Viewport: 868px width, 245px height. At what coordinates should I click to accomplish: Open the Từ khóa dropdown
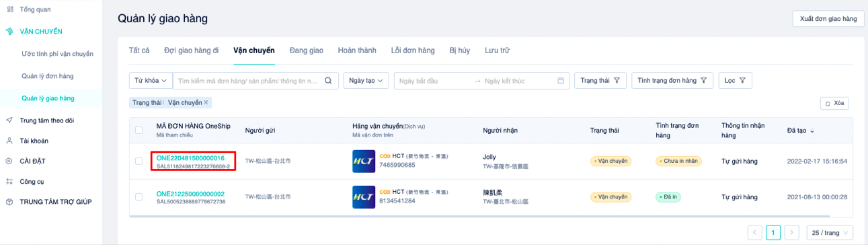point(151,81)
